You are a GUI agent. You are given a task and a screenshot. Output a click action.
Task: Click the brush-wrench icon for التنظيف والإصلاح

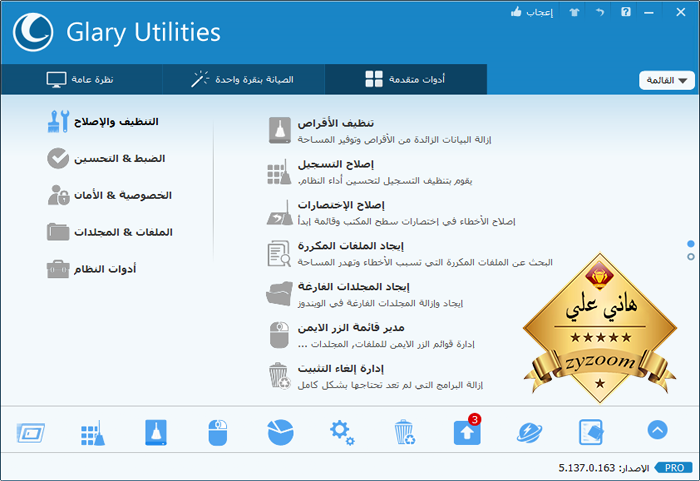[x=58, y=121]
